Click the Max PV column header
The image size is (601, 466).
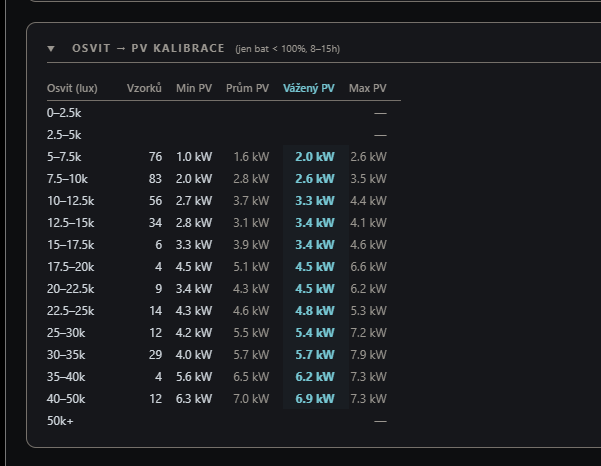coord(368,88)
